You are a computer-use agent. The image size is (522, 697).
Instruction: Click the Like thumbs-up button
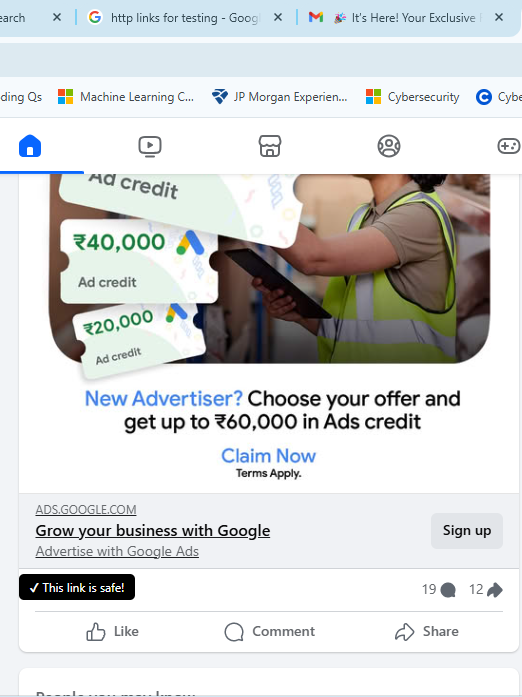[112, 632]
